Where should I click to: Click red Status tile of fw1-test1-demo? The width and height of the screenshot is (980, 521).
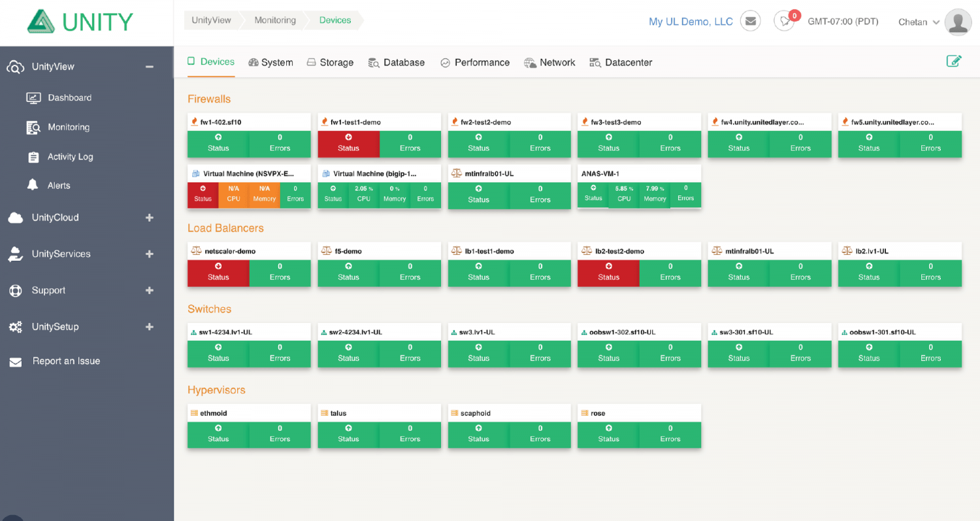pyautogui.click(x=348, y=143)
